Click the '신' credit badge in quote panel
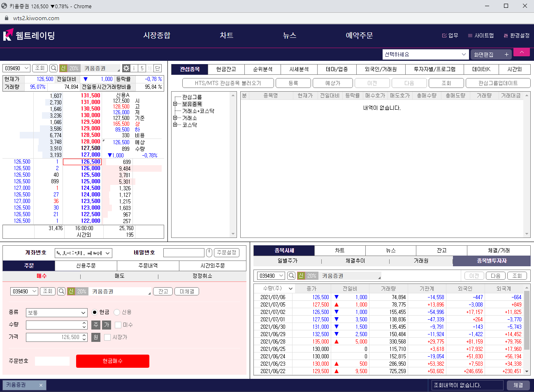The width and height of the screenshot is (534, 392). coord(63,68)
